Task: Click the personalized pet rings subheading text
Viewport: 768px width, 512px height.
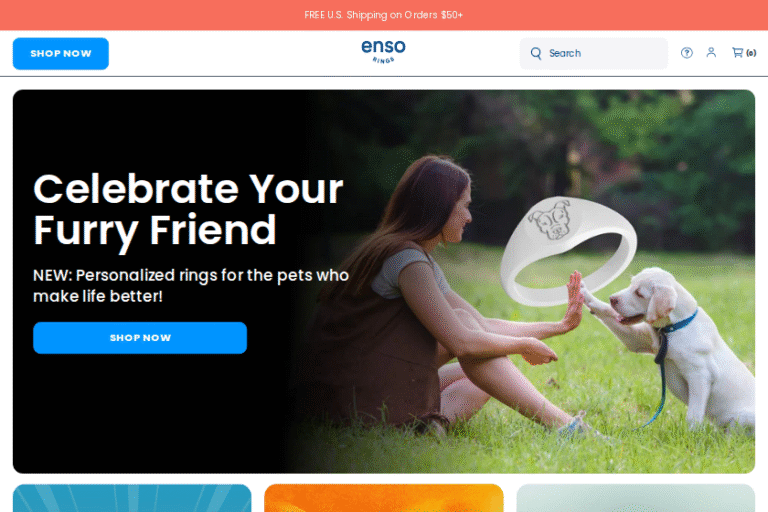Action: [x=191, y=286]
